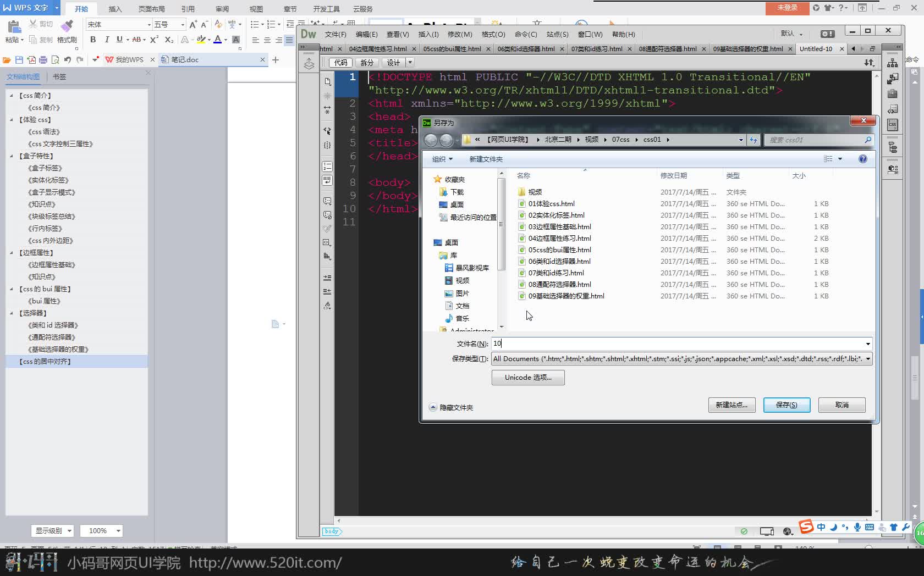This screenshot has height=576, width=924.
Task: Switch Dreamweaver to Split (拆分) view
Action: click(x=367, y=63)
